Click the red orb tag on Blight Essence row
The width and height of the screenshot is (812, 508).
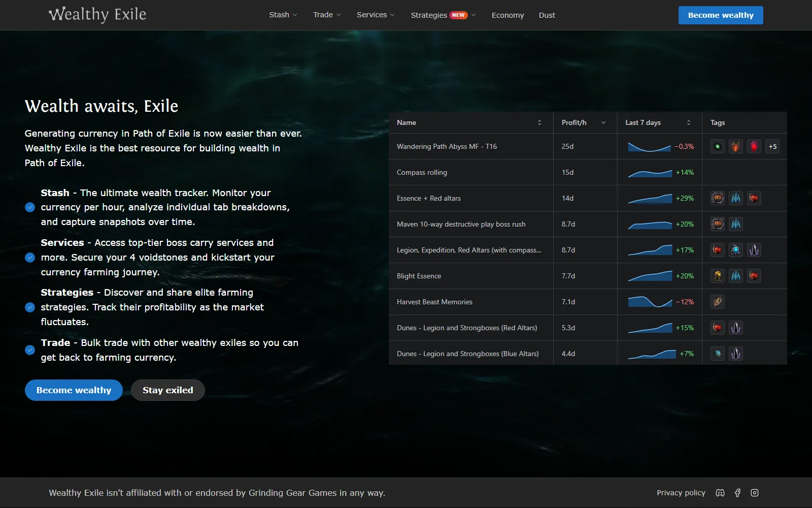click(754, 276)
